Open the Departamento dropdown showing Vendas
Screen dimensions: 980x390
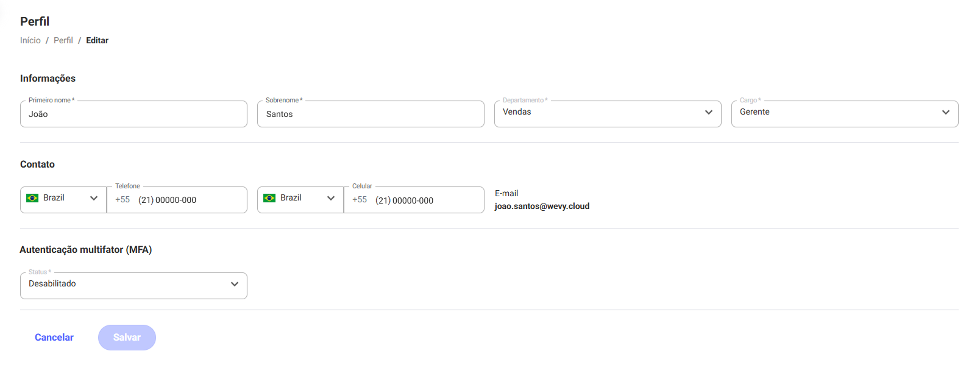608,114
